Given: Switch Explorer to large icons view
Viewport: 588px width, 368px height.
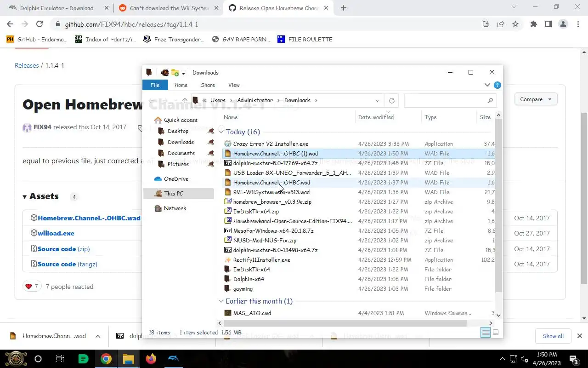Looking at the screenshot, I should [496, 332].
